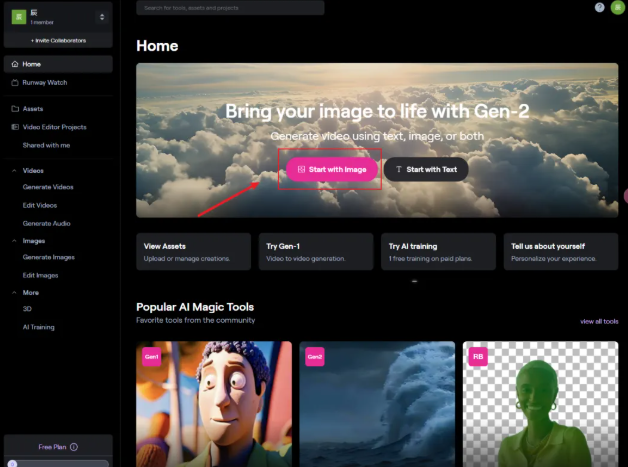Open the View Assets card

pos(193,252)
